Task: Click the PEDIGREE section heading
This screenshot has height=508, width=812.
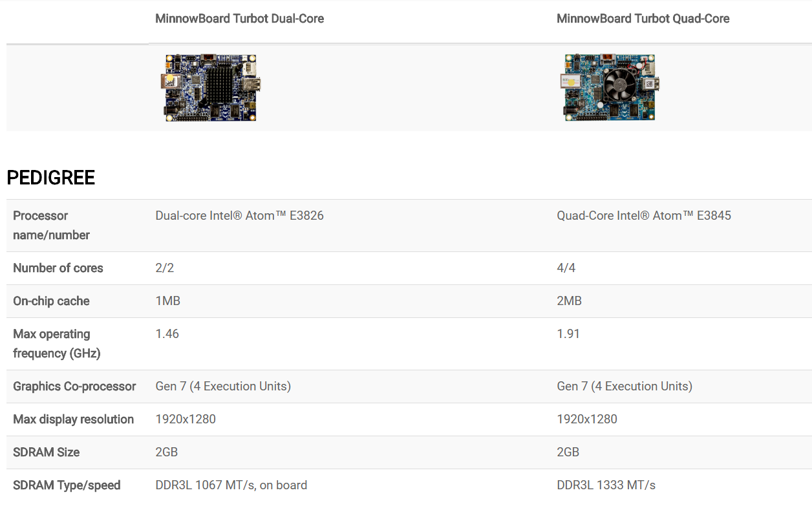Action: tap(51, 178)
